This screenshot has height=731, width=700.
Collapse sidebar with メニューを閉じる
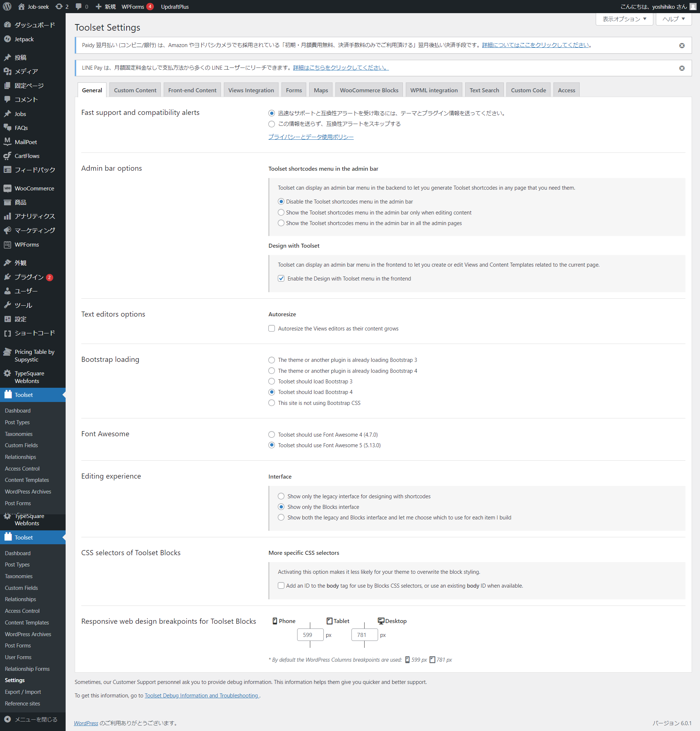tap(33, 719)
